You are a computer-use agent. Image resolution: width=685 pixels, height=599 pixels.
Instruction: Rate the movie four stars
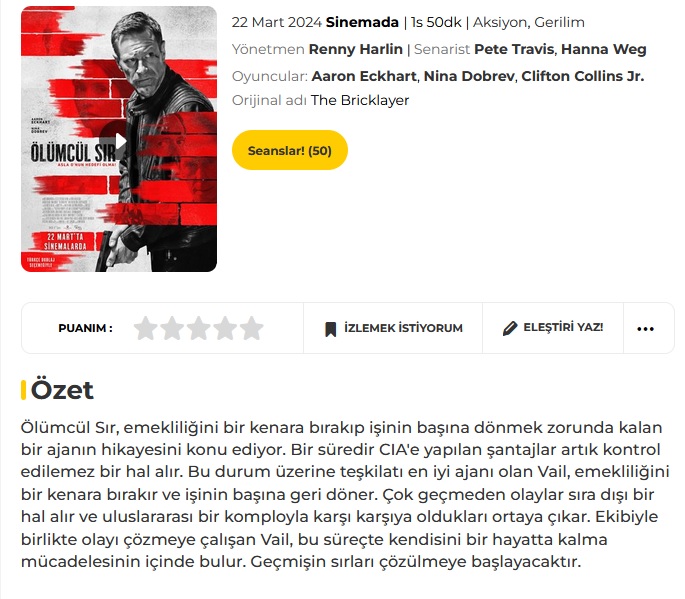[225, 328]
